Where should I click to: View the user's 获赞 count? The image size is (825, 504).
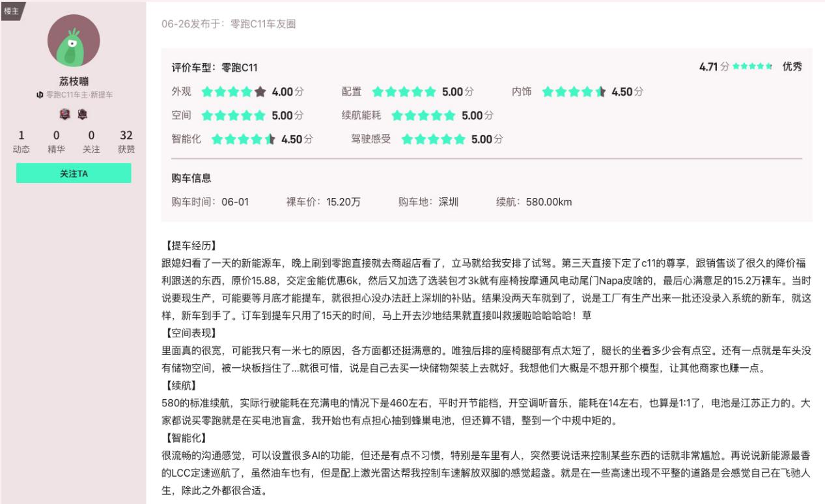(x=126, y=142)
